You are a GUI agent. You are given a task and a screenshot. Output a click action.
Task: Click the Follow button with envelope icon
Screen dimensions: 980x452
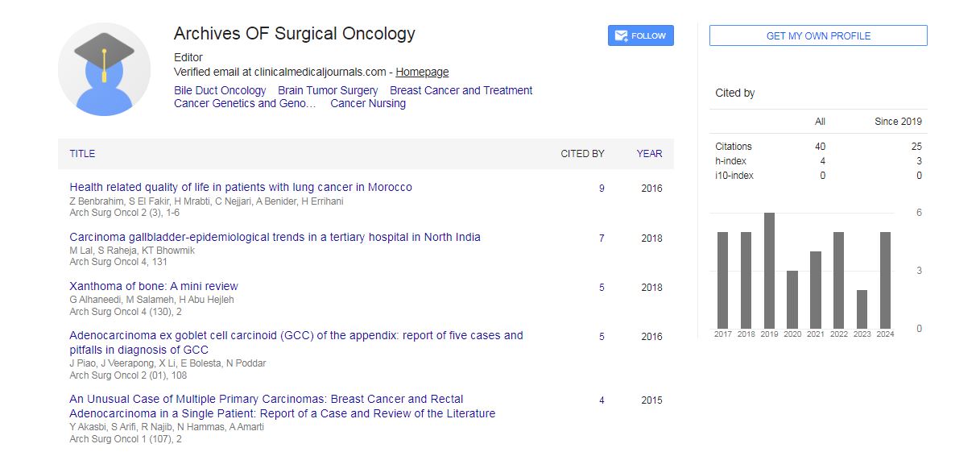click(640, 35)
